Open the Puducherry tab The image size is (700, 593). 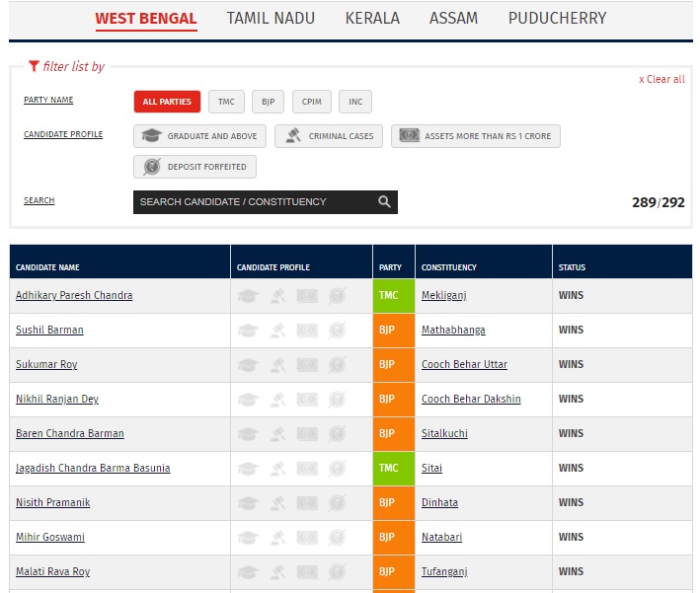pyautogui.click(x=557, y=19)
